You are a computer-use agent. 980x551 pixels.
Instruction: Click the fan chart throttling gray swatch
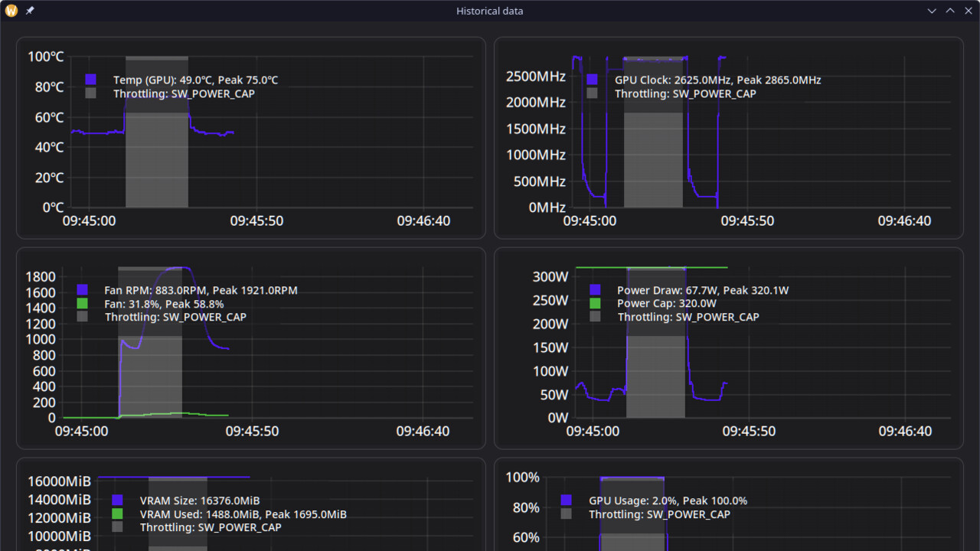coord(83,317)
